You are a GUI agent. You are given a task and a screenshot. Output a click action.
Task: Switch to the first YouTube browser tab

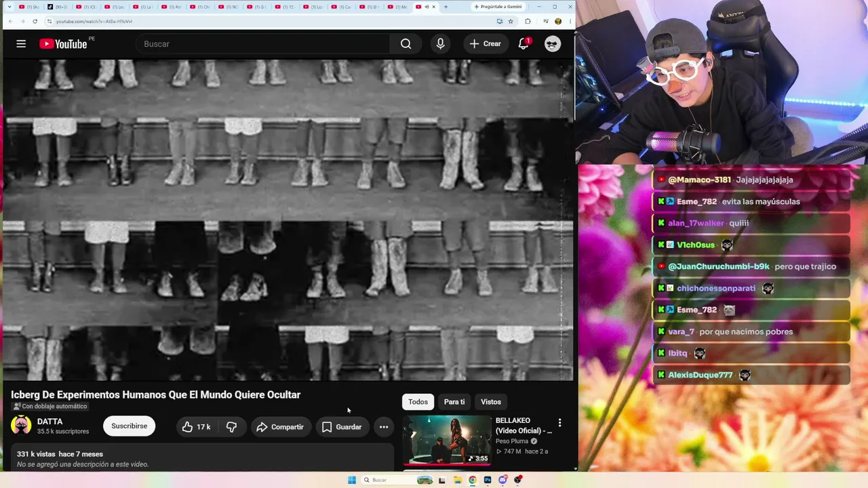(x=30, y=7)
